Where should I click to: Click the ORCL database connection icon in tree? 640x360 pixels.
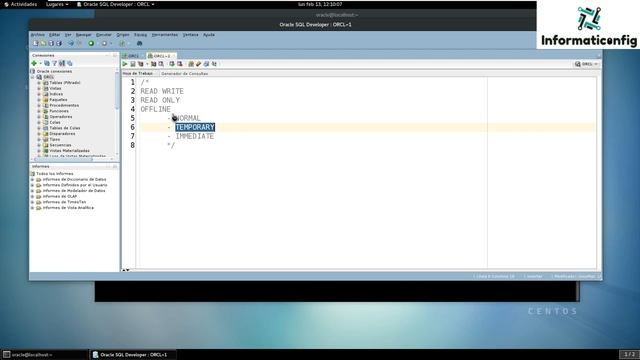pos(39,77)
